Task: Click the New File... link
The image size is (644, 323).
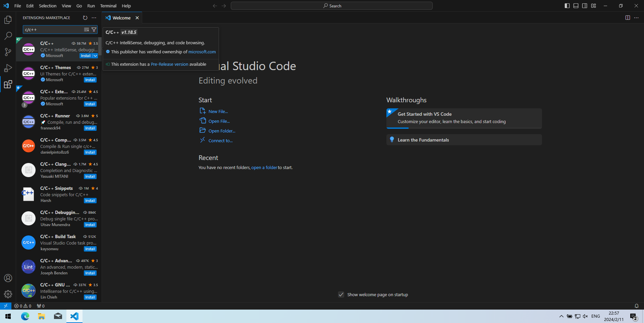Action: [x=218, y=111]
